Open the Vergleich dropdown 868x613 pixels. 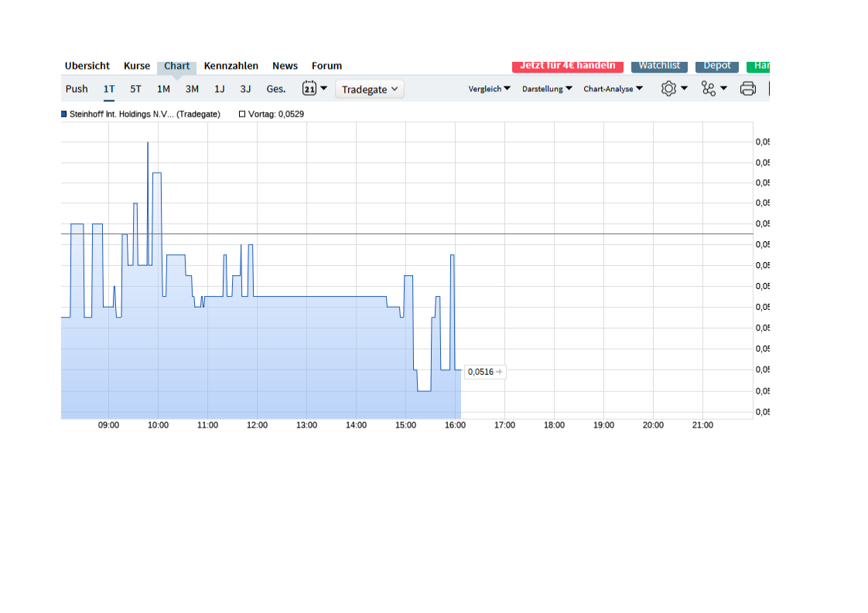point(489,89)
